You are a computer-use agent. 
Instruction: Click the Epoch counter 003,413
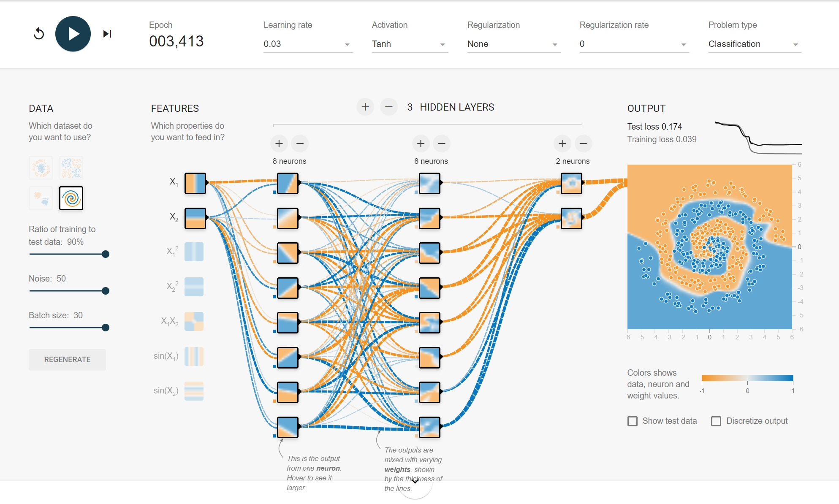tap(176, 41)
